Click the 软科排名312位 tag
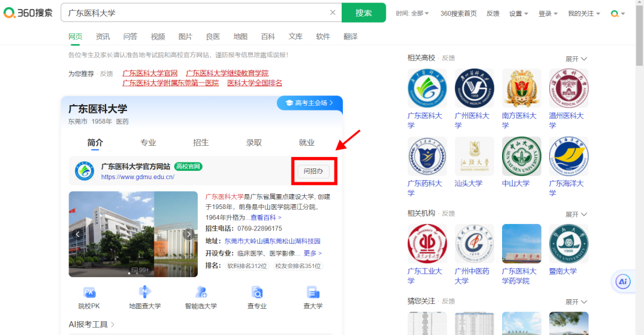 tap(247, 266)
